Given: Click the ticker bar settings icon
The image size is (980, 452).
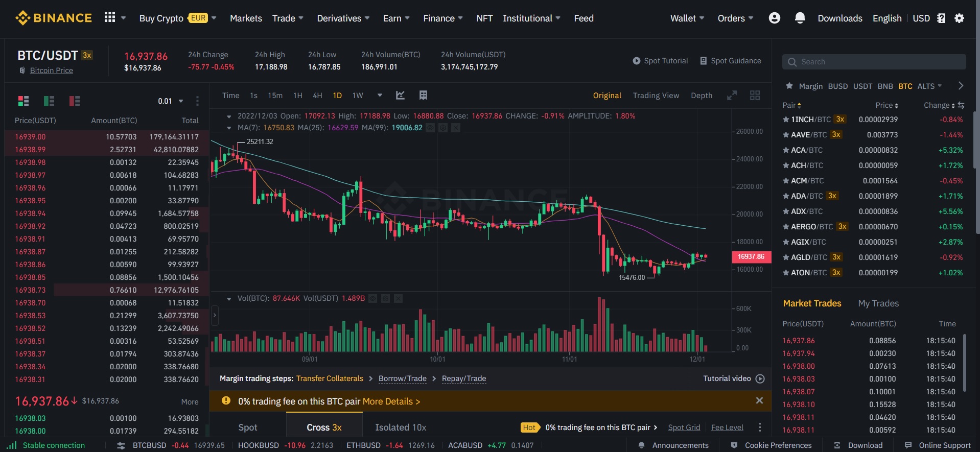Looking at the screenshot, I should pyautogui.click(x=121, y=445).
